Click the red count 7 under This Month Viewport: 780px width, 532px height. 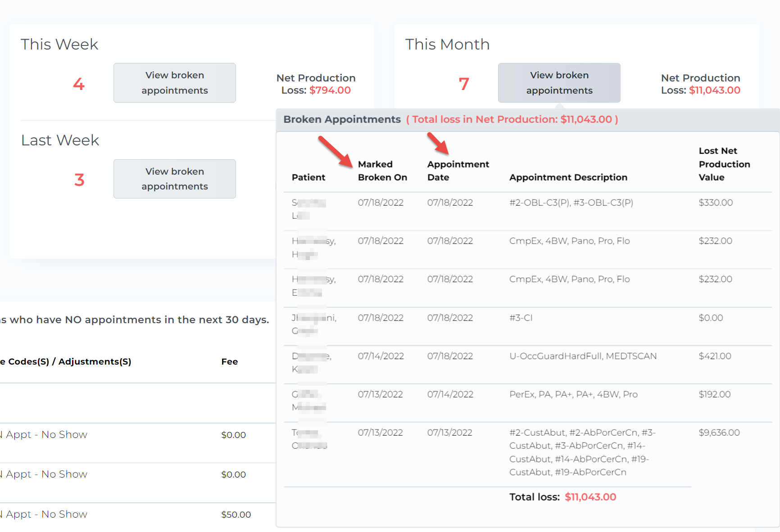tap(463, 84)
